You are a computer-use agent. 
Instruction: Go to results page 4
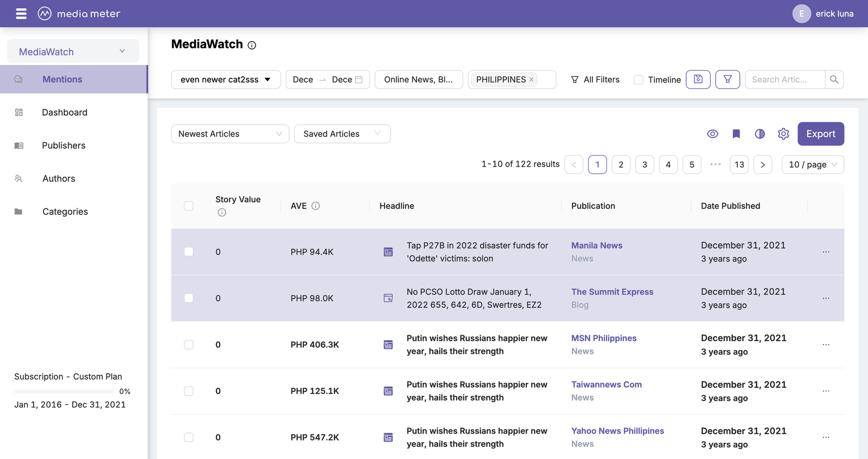click(x=668, y=164)
